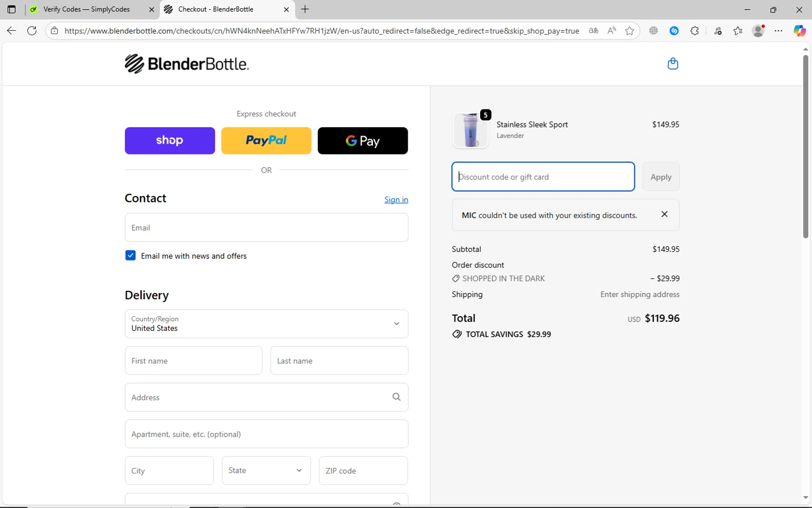Pay with Shop Pay button

pos(170,141)
